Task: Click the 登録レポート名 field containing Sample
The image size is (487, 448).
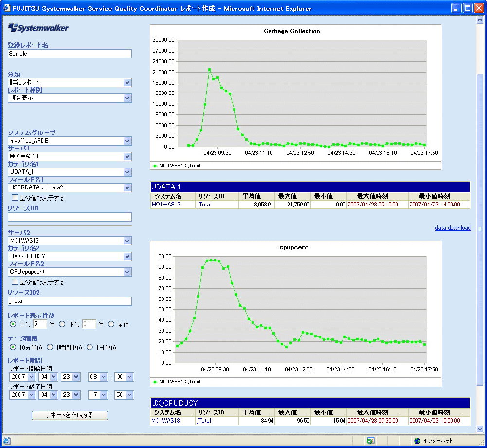Action: point(70,54)
